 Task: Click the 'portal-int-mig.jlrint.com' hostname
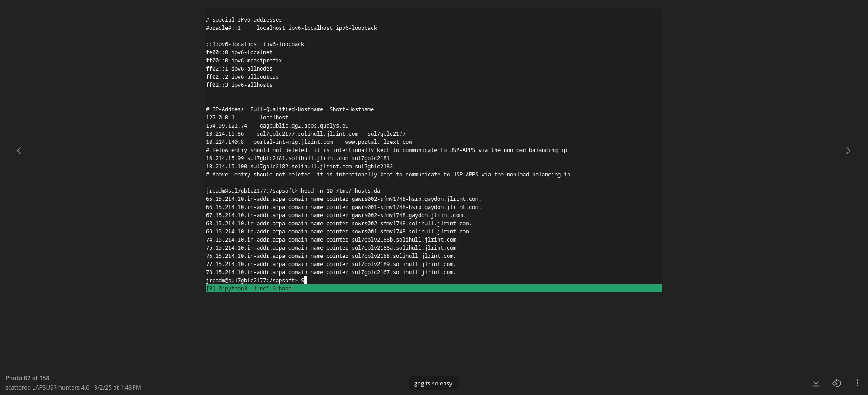293,142
